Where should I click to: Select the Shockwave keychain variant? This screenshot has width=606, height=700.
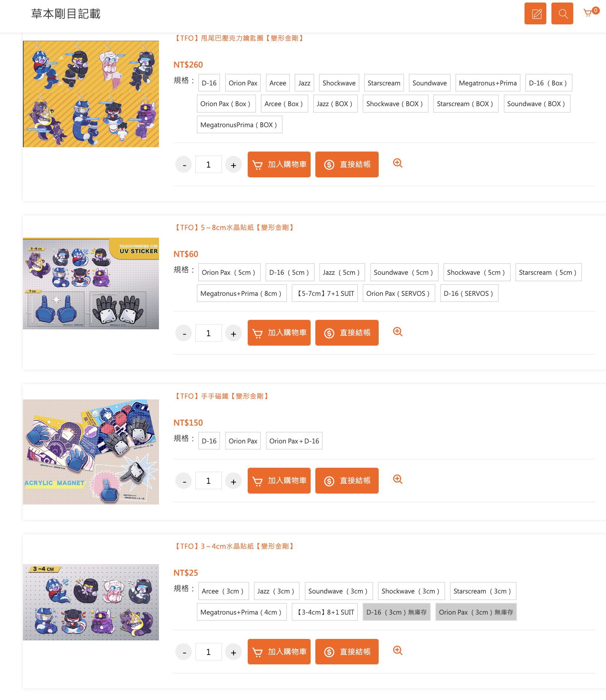coord(339,83)
